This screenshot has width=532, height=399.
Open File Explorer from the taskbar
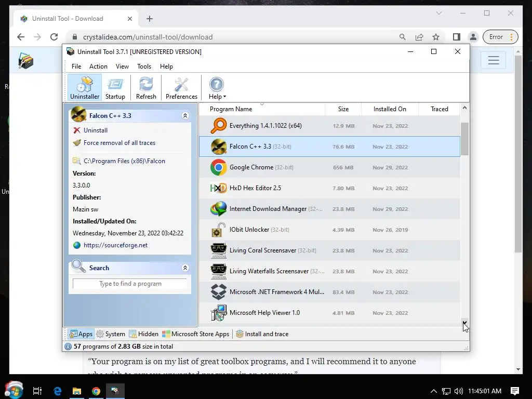(x=77, y=391)
